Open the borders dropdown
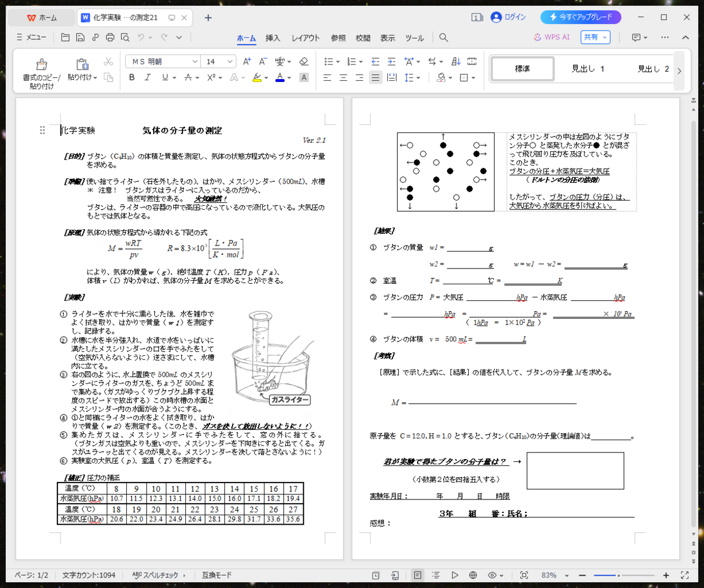Screen dimensions: 704x588 (473, 77)
